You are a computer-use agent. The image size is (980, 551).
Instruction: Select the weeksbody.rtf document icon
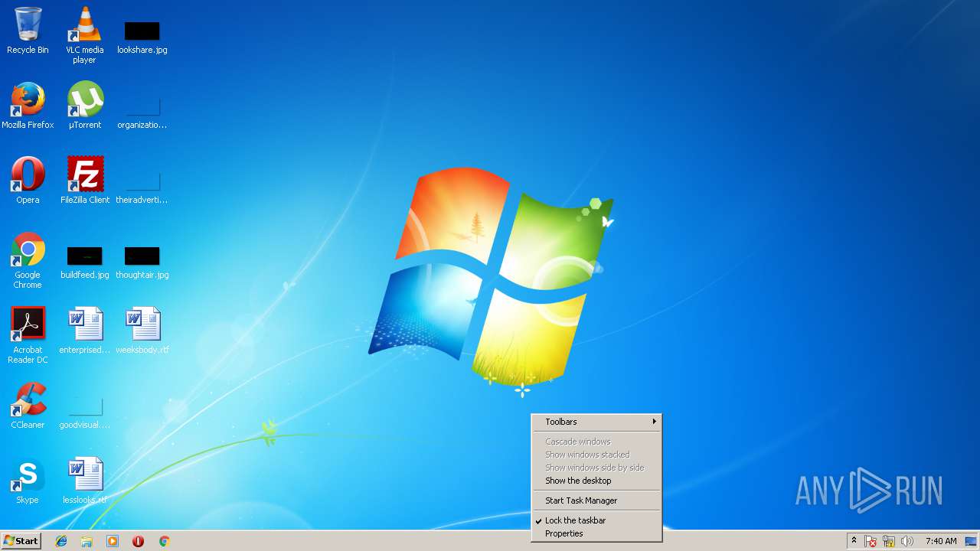(x=142, y=331)
